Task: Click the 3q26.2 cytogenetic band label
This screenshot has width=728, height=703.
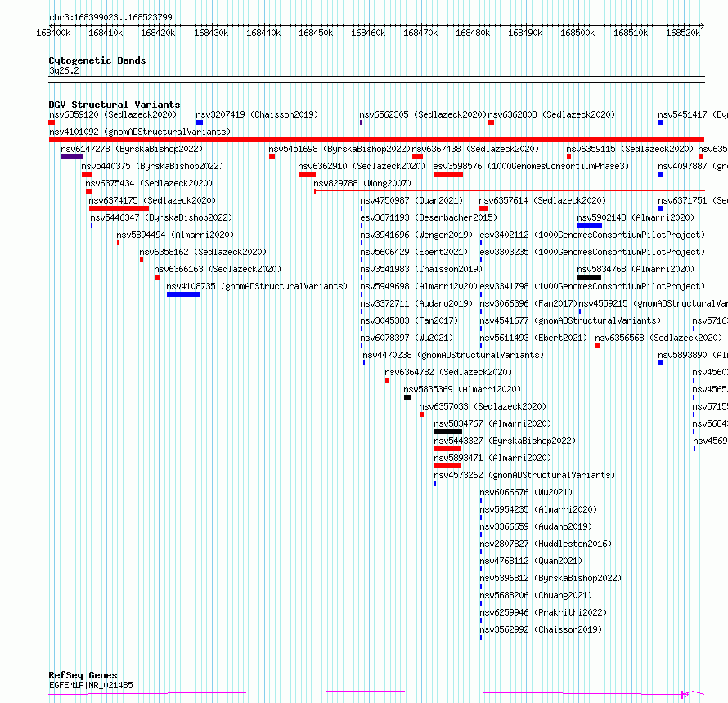Action: (64, 70)
